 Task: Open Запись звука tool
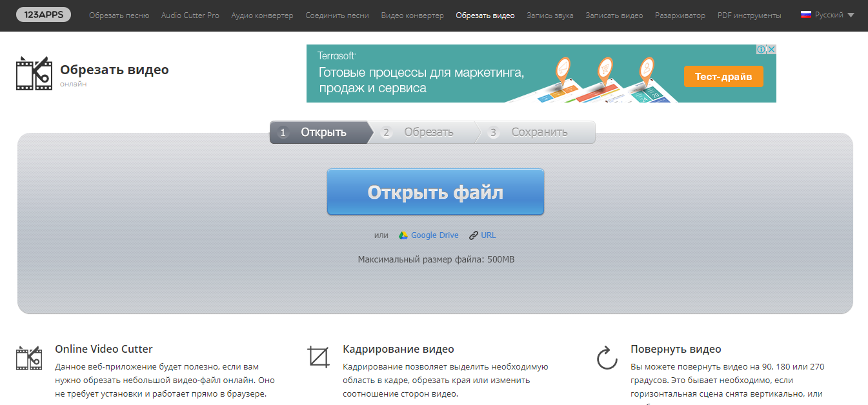pyautogui.click(x=550, y=15)
